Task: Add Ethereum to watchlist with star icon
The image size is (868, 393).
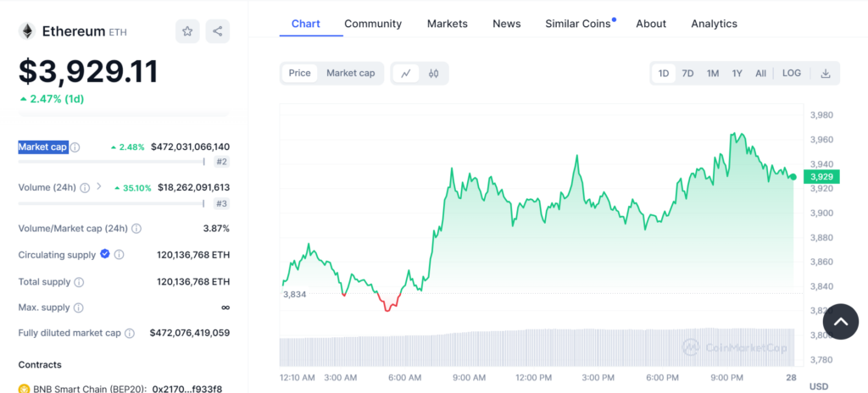Action: (x=187, y=31)
